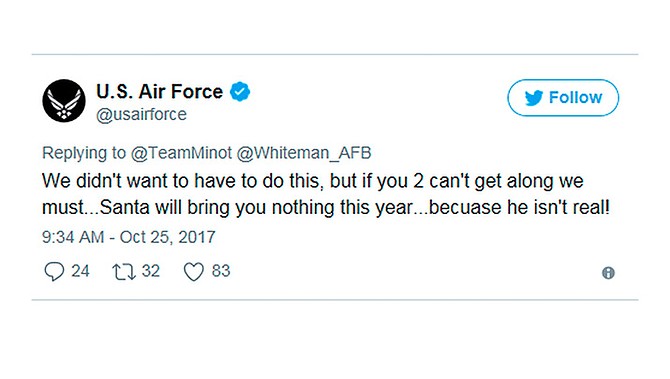Like the tweet with the heart icon
Screen dimensions: 670x379
point(194,272)
